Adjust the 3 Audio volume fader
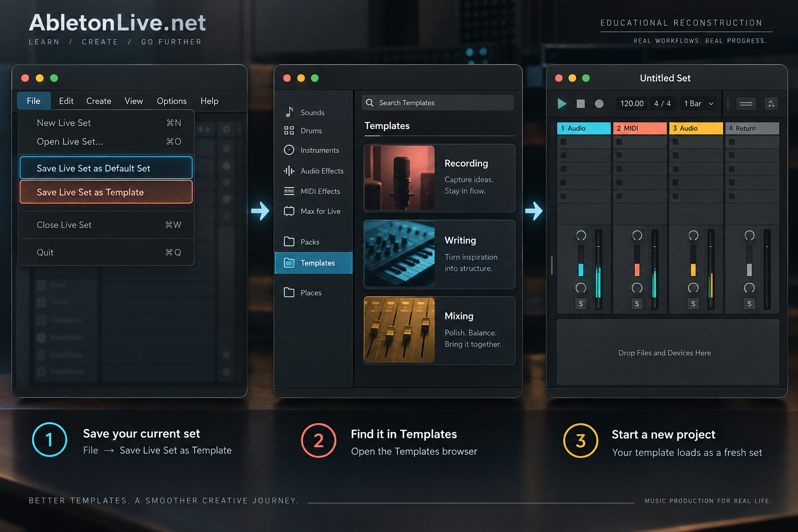The image size is (798, 532). 693,270
